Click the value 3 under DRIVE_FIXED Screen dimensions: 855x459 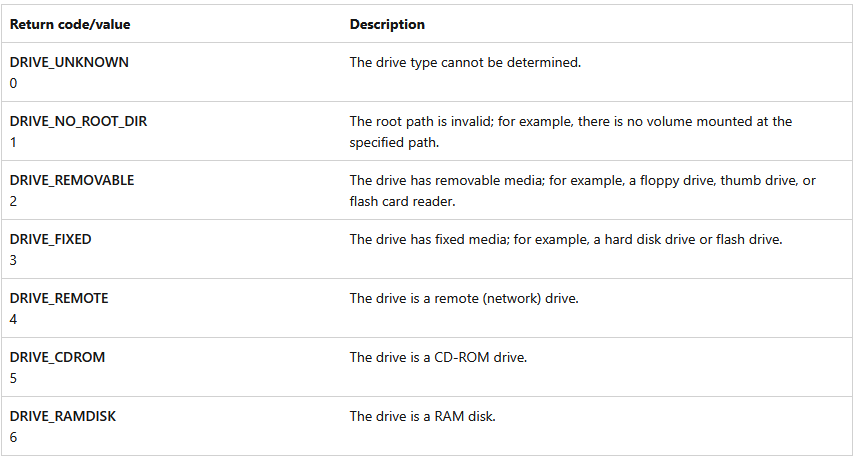coord(14,260)
